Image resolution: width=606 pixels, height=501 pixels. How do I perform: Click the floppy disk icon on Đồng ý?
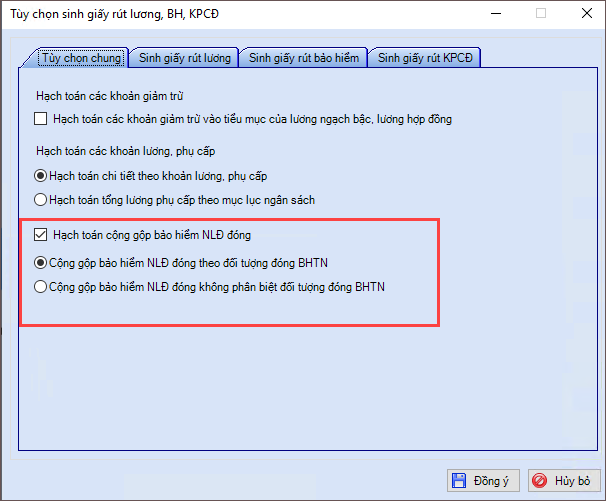coord(459,481)
